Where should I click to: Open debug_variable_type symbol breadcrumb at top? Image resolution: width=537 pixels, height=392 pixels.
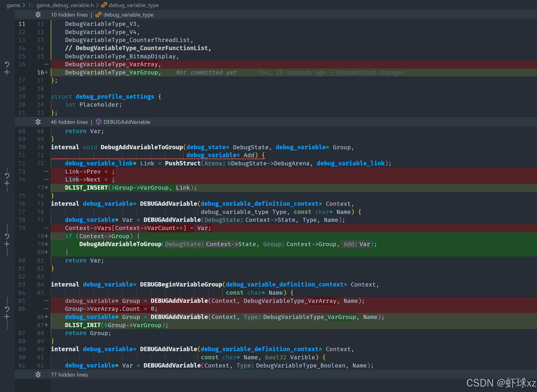pyautogui.click(x=133, y=5)
